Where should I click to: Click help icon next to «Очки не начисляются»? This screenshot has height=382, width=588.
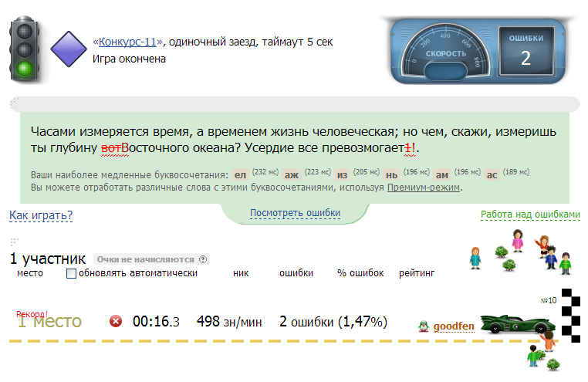click(203, 259)
